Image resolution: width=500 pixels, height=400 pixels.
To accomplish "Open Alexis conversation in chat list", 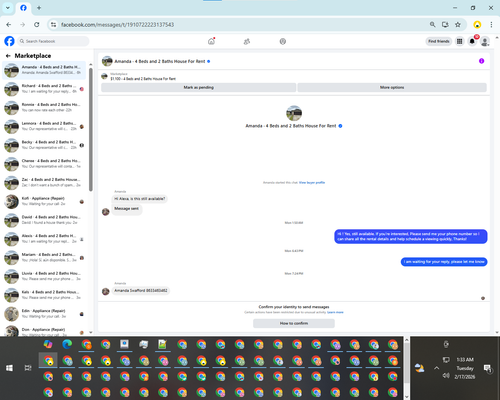I will [x=44, y=239].
